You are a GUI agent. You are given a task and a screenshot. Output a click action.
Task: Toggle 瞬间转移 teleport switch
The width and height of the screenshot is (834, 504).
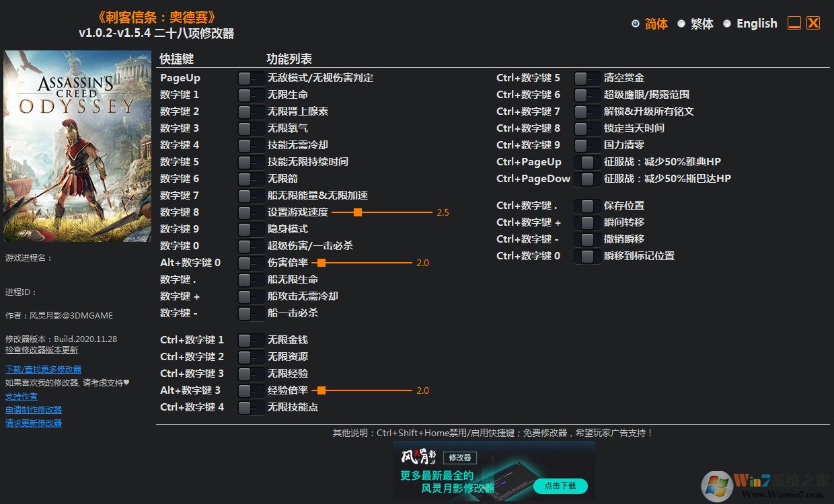[x=586, y=222]
